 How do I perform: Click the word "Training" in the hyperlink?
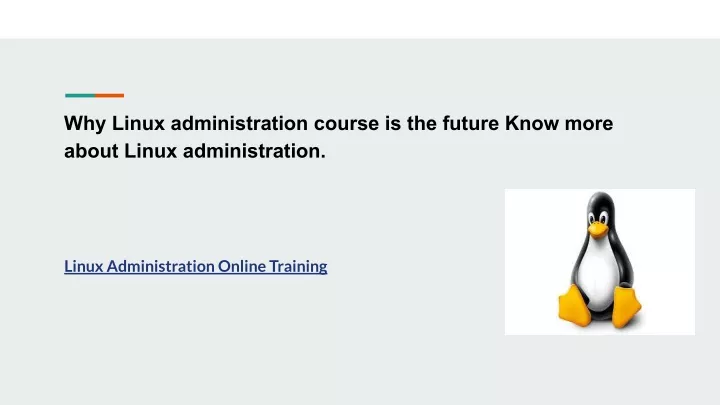[298, 266]
